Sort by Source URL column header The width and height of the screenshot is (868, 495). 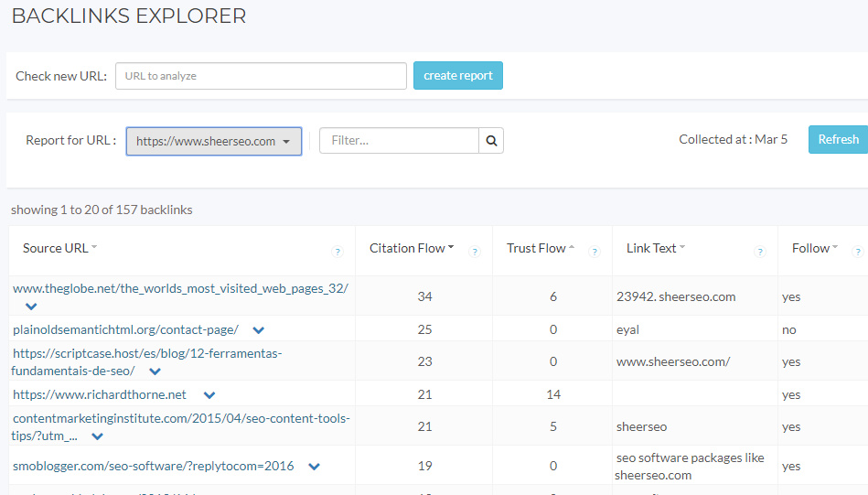pos(59,248)
